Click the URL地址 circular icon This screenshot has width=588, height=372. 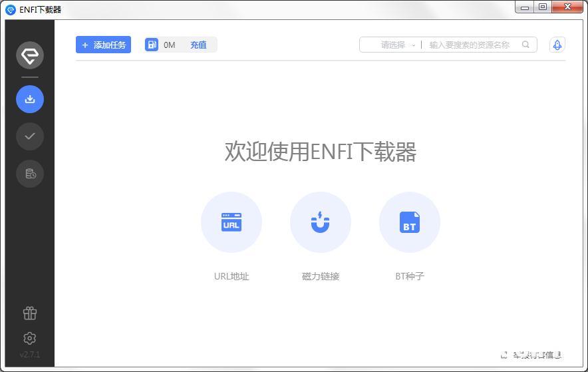point(231,222)
